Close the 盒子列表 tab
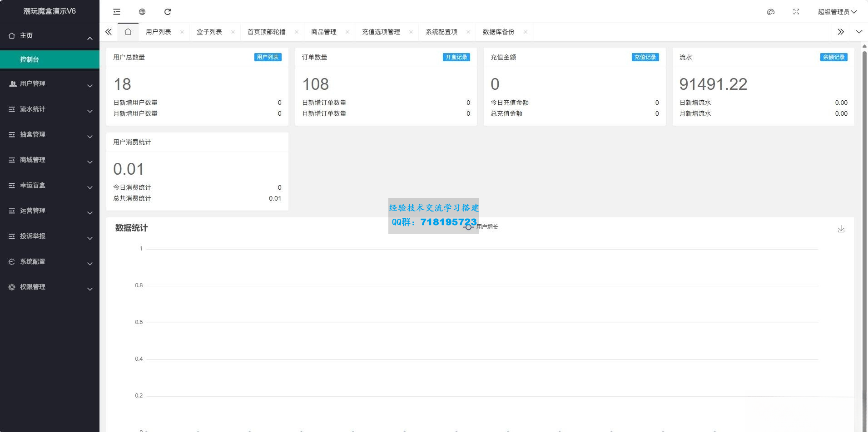The image size is (868, 432). coord(233,32)
